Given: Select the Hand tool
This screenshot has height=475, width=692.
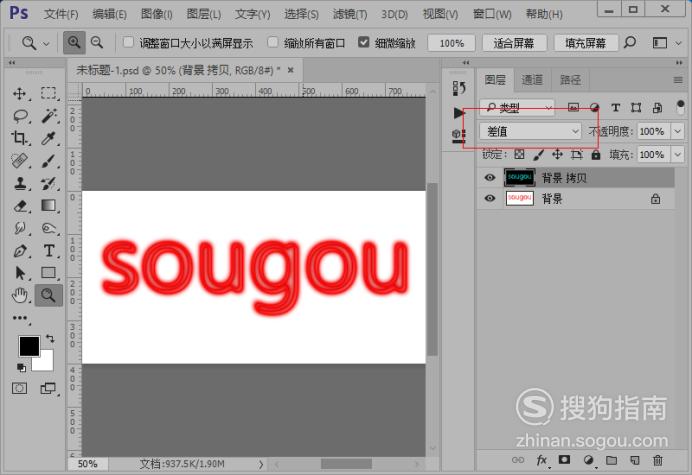Looking at the screenshot, I should (19, 295).
